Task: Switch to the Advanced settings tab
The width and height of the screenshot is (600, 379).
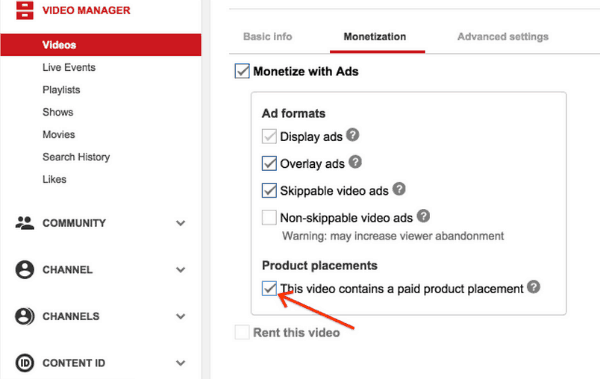Action: click(503, 37)
